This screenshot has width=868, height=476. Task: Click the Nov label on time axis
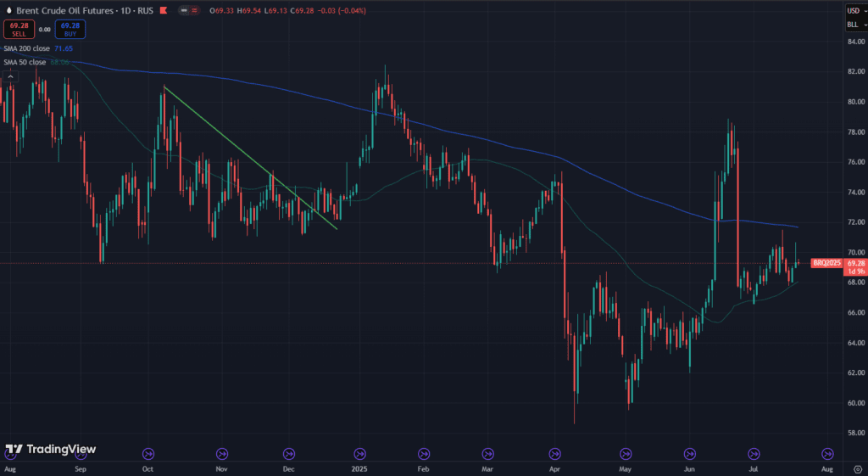tap(222, 469)
